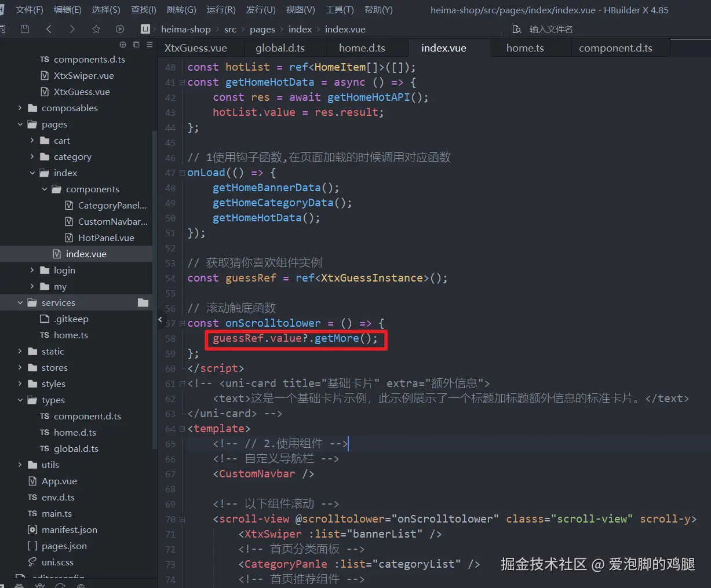Collapse the pages folder chevron
The image size is (711, 588).
click(20, 124)
